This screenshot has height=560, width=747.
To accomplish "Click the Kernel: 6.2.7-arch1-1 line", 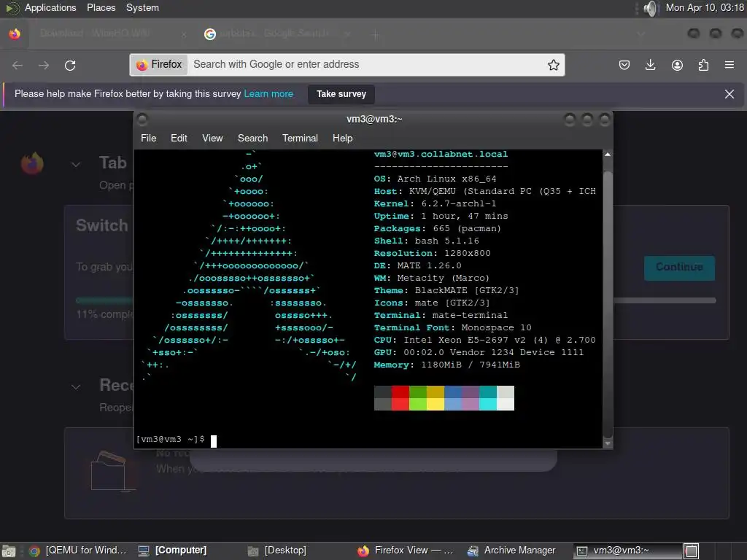I will click(435, 204).
